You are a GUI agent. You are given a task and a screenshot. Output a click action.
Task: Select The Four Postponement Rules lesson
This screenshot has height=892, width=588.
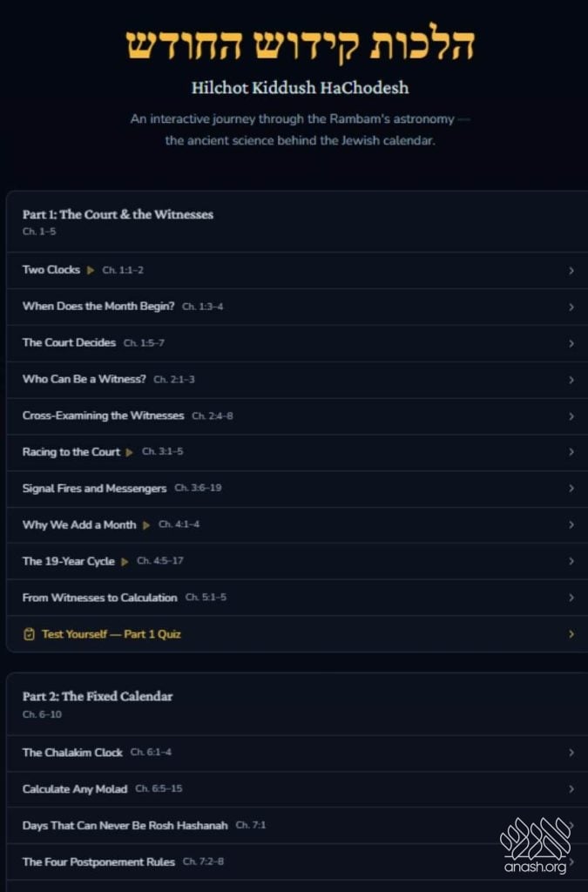(x=99, y=862)
